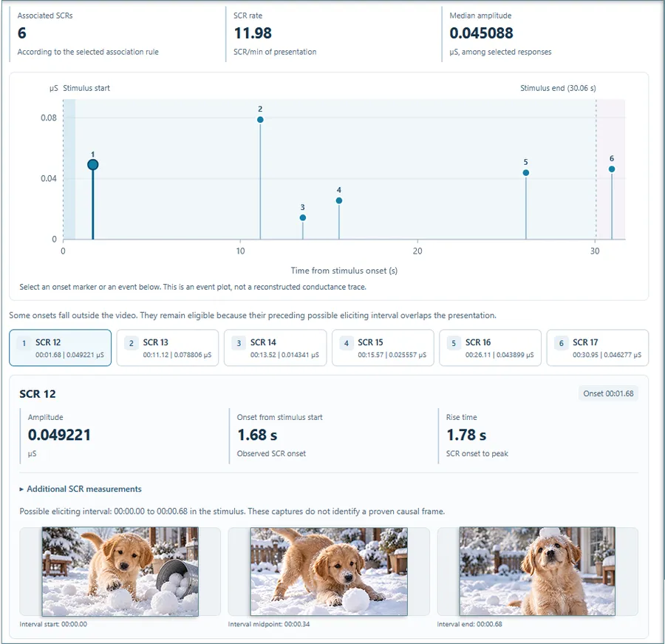Click onset marker 2 on the plot
The width and height of the screenshot is (665, 644).
[260, 120]
